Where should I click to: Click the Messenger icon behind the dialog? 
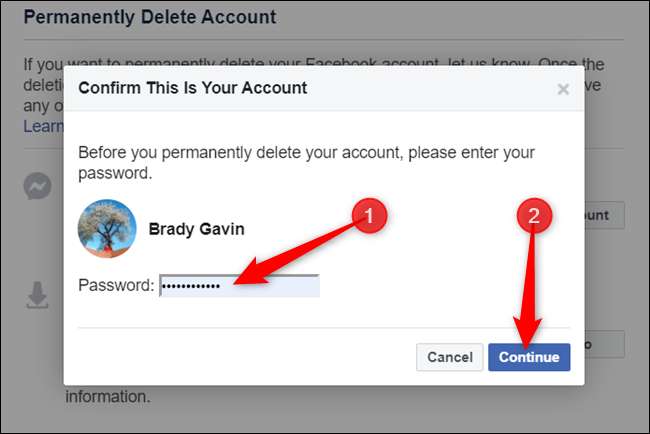[x=38, y=188]
